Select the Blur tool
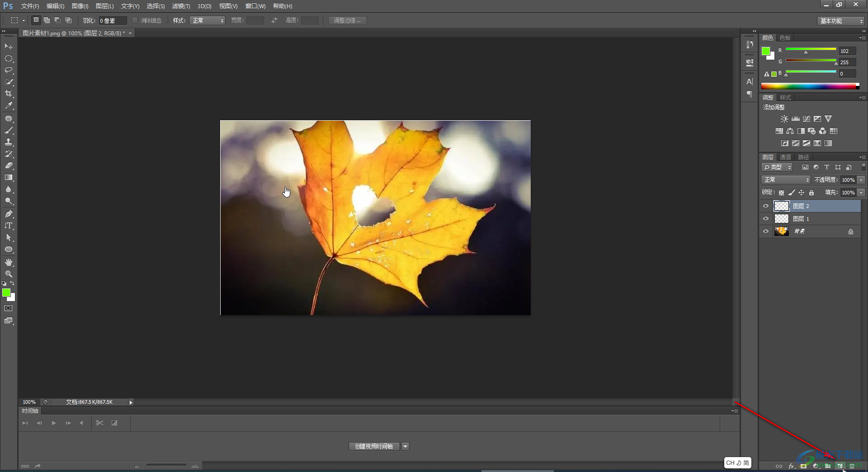This screenshot has width=868, height=472. (x=9, y=189)
